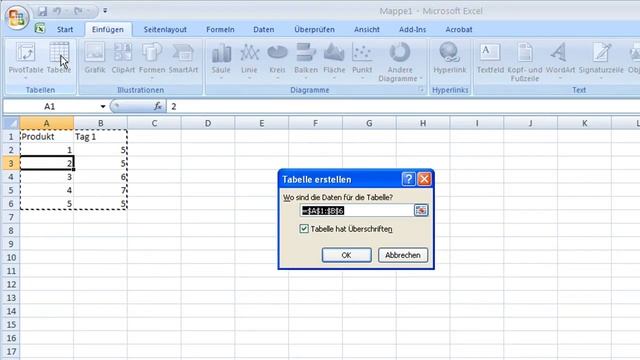
Task: Select row 10 header
Action: (11, 258)
